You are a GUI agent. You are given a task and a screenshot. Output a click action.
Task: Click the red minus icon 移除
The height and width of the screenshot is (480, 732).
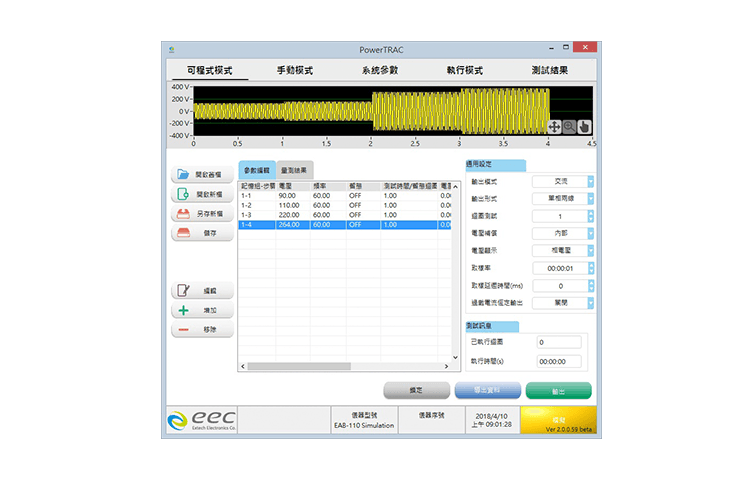click(183, 330)
